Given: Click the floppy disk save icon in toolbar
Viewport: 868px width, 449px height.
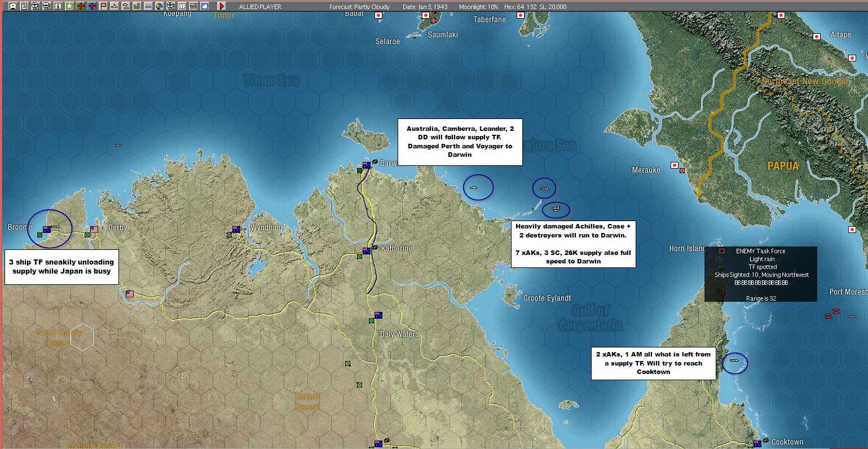Looking at the screenshot, I should [13, 6].
